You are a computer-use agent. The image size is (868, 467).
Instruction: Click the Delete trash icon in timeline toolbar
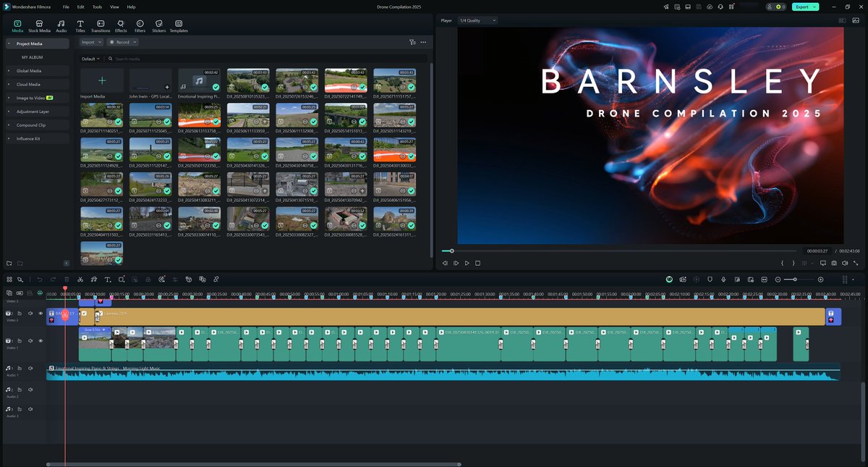[67, 279]
